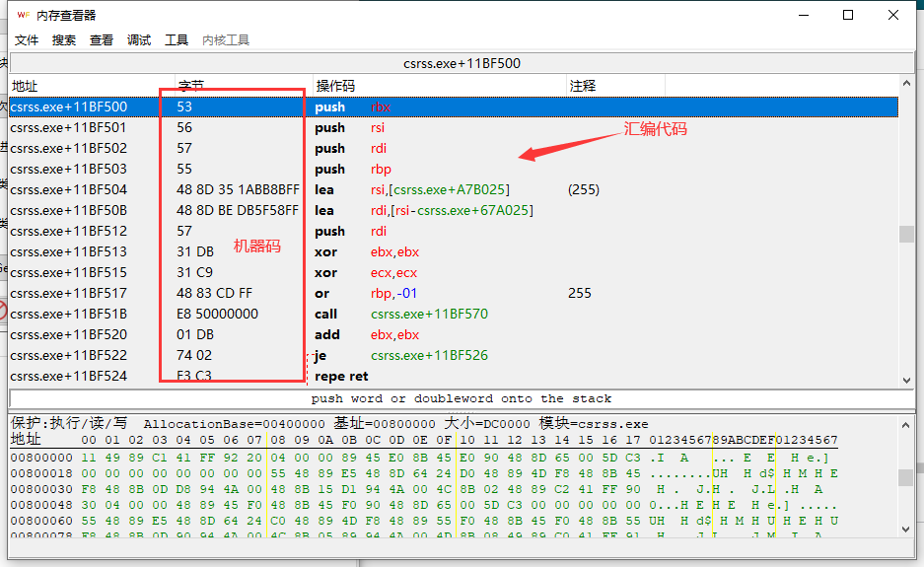The image size is (924, 567).
Task: Select address csrss.exe+11BF524
Action: point(68,376)
